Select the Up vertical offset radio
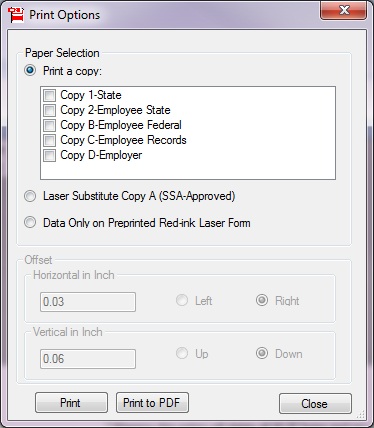The image size is (374, 428). tap(182, 353)
